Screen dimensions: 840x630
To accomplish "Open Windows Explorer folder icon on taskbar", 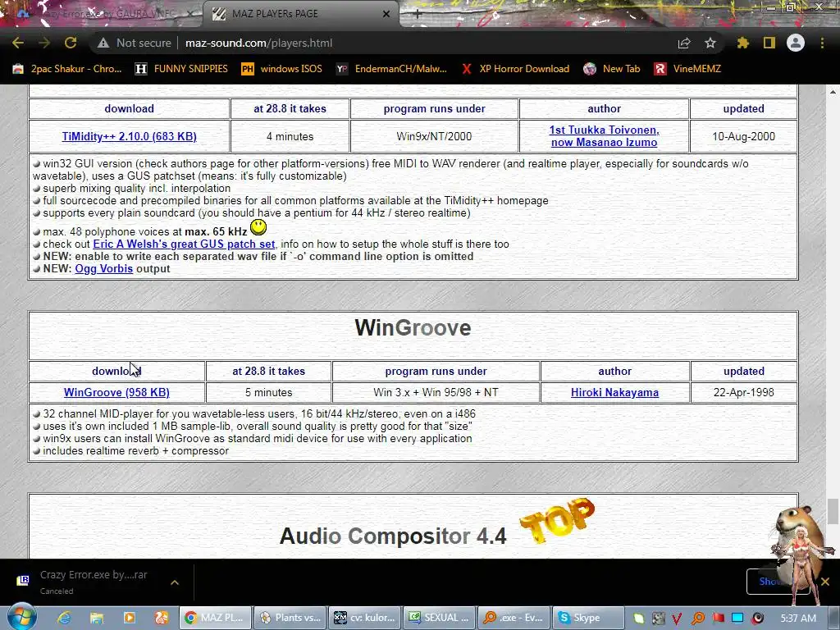I will pos(97,618).
